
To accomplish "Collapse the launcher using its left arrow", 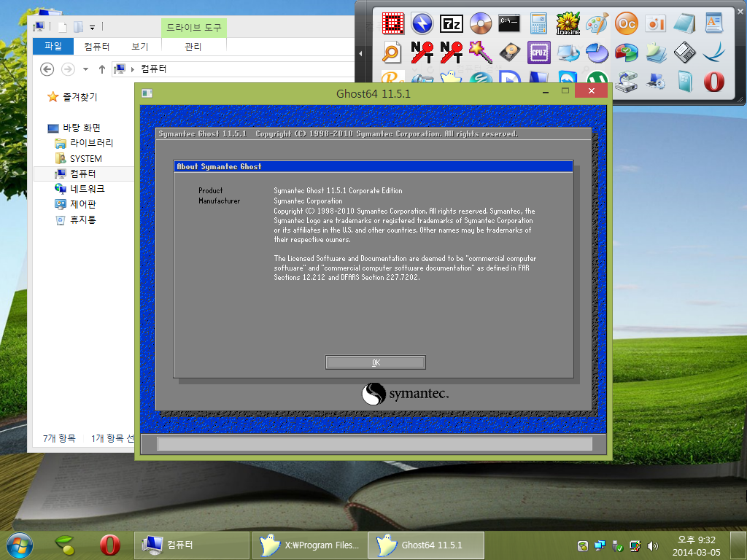I will pos(360,53).
